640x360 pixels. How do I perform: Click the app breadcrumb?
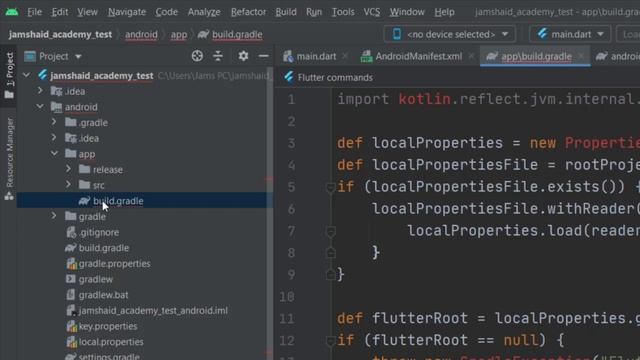(179, 35)
